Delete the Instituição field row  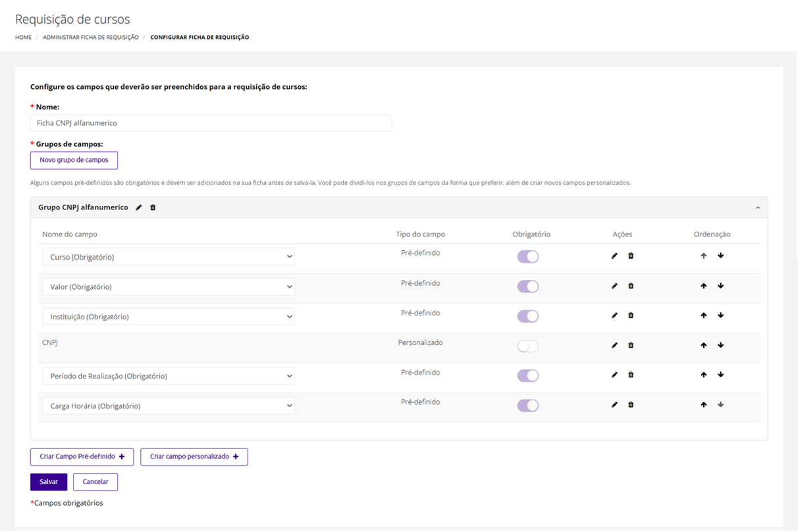(x=631, y=315)
